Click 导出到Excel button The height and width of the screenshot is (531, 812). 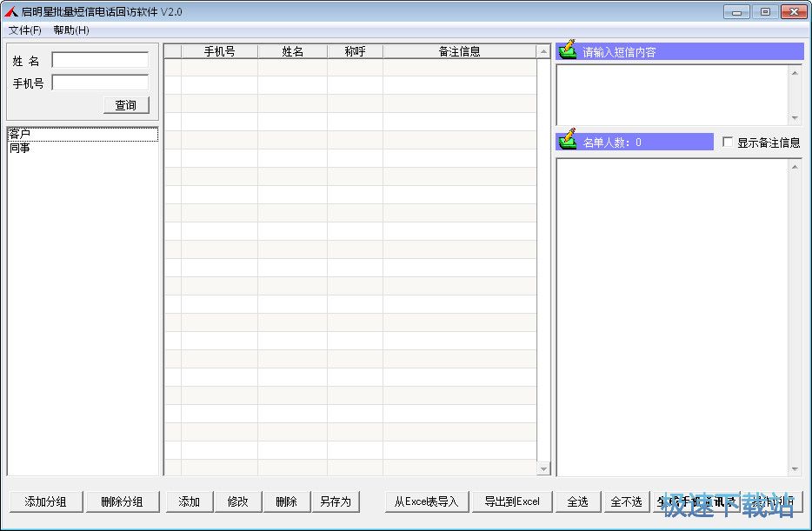(x=512, y=501)
